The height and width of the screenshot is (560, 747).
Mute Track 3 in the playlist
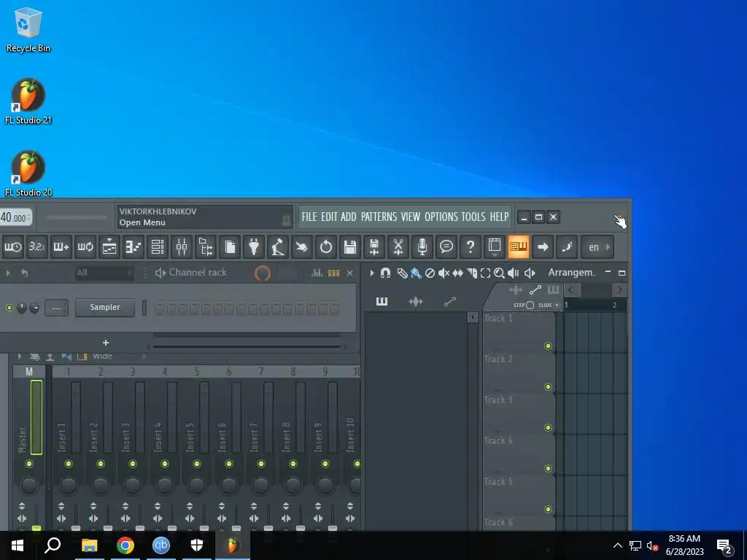click(x=549, y=427)
